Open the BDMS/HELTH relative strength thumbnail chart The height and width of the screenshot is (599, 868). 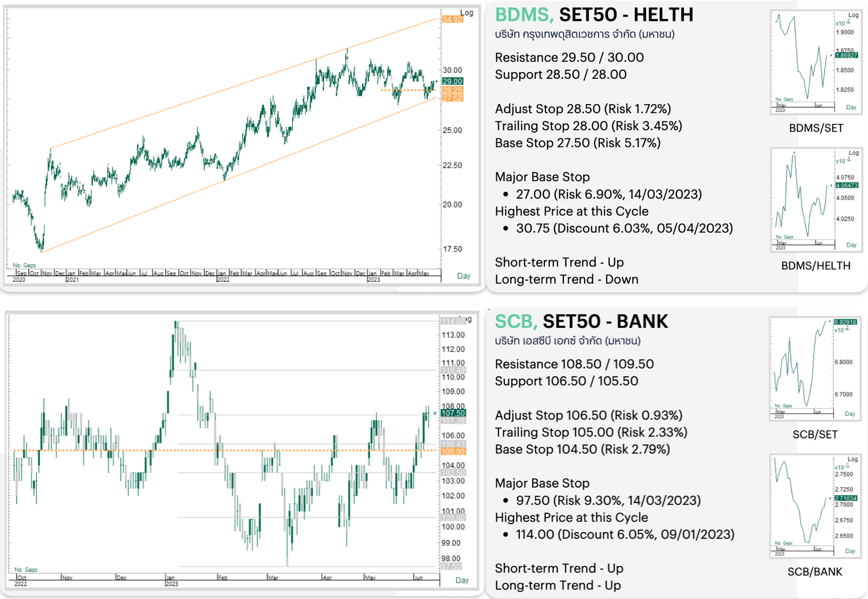(x=816, y=199)
